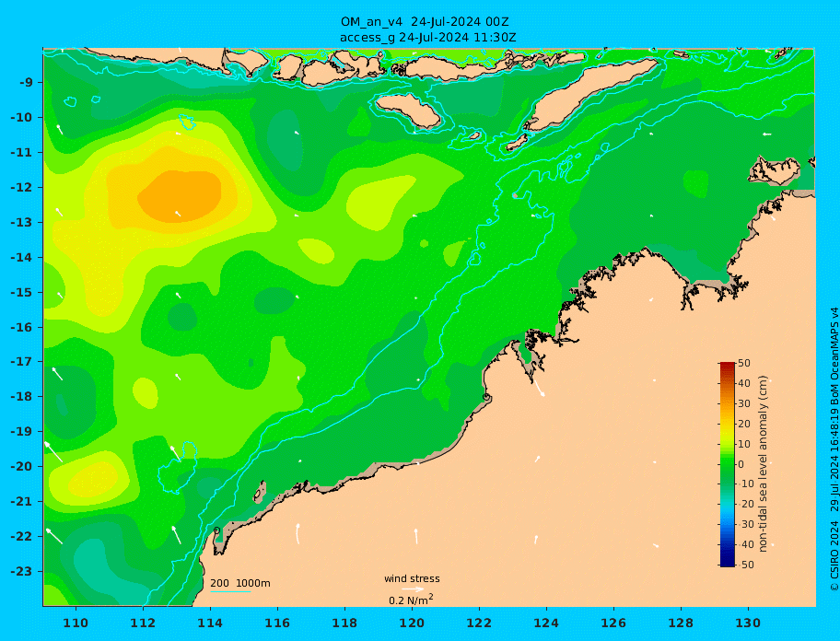Click the colour scale bar of sea level anomaly
Image resolution: width=840 pixels, height=641 pixels.
728,464
